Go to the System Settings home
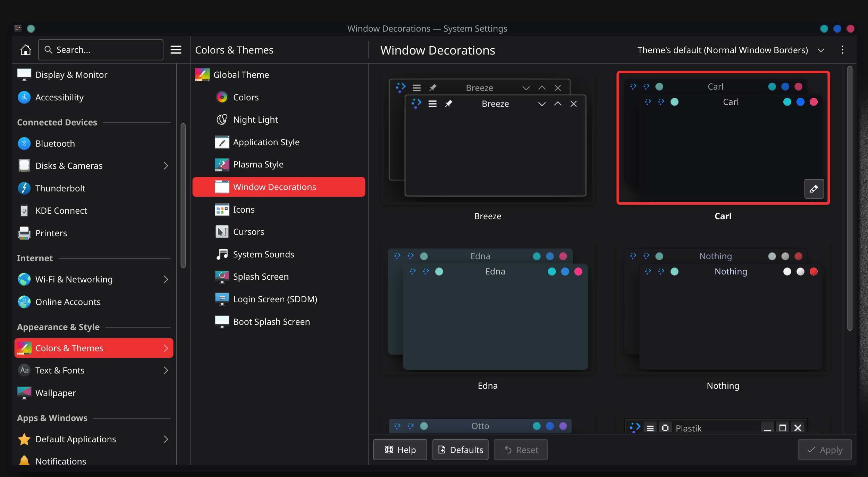The height and width of the screenshot is (477, 868). pyautogui.click(x=25, y=50)
